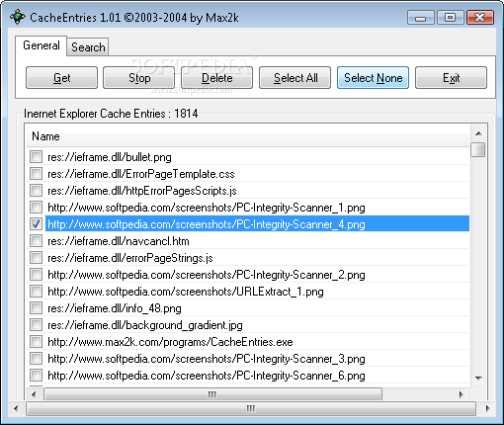Select res://ieframe.dll/bullet.png entry text
504x425 pixels.
tap(110, 157)
